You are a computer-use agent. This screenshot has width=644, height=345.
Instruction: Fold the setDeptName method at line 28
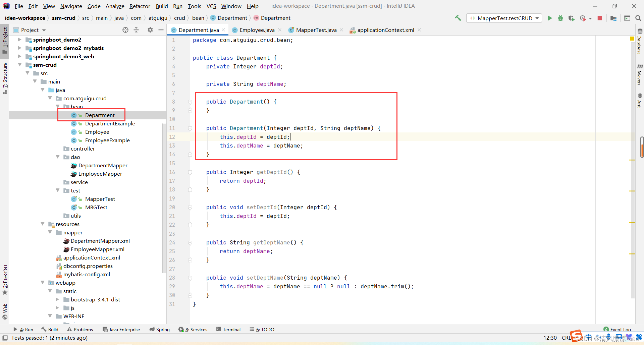pos(190,278)
